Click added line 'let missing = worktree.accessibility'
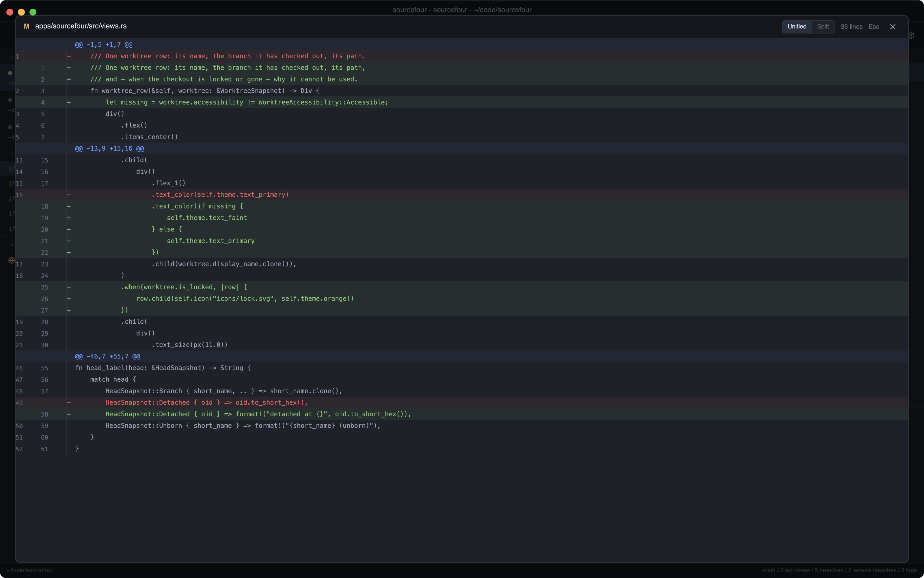This screenshot has width=924, height=578. pos(462,102)
